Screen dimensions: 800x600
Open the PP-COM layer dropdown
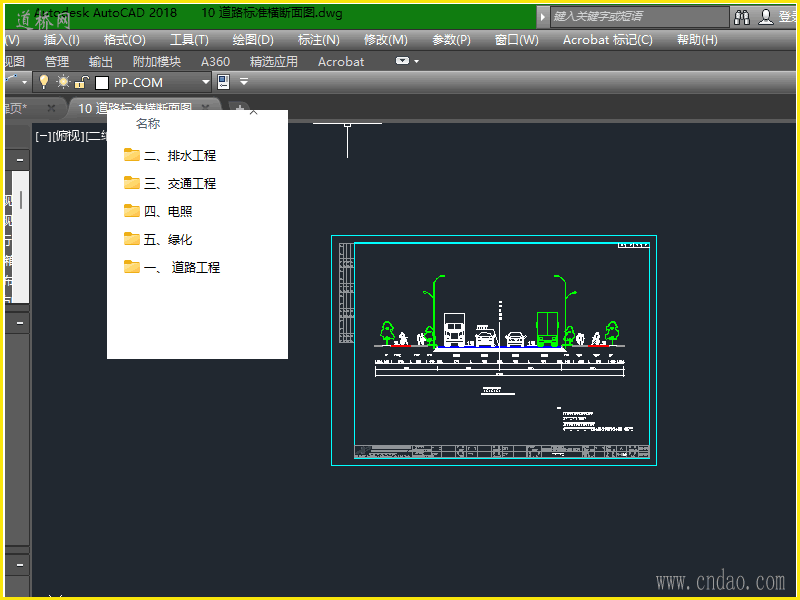206,82
